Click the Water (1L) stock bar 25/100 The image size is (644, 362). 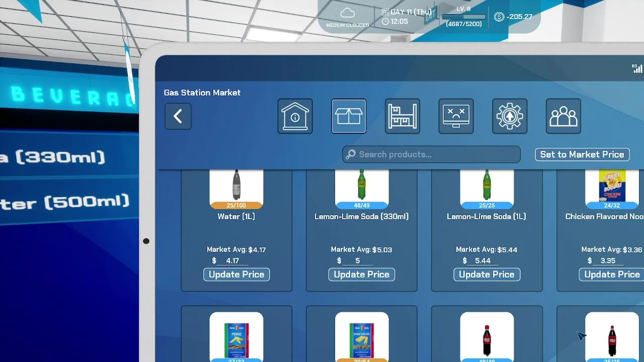point(236,205)
